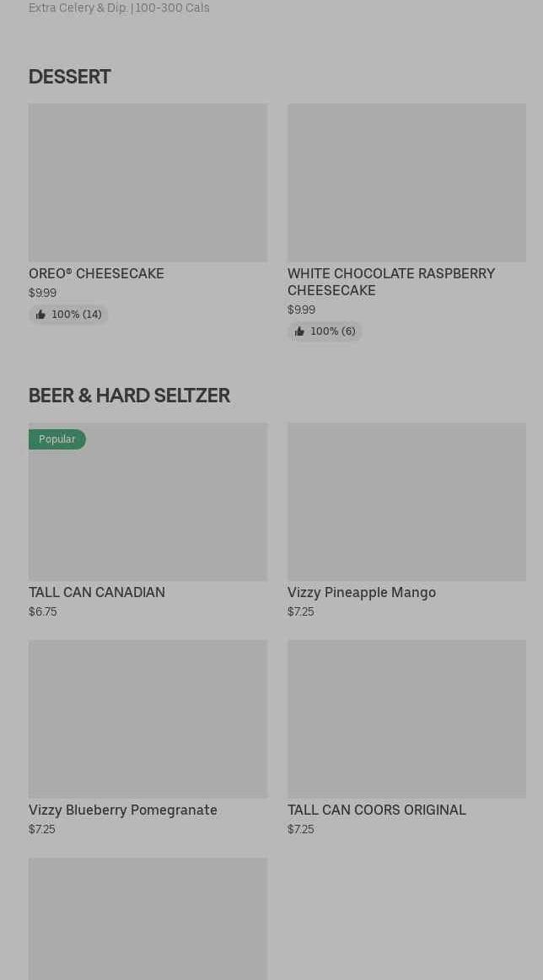The image size is (543, 980).
Task: Open the TALL CAN CANADIAN item name
Action: [x=97, y=592]
